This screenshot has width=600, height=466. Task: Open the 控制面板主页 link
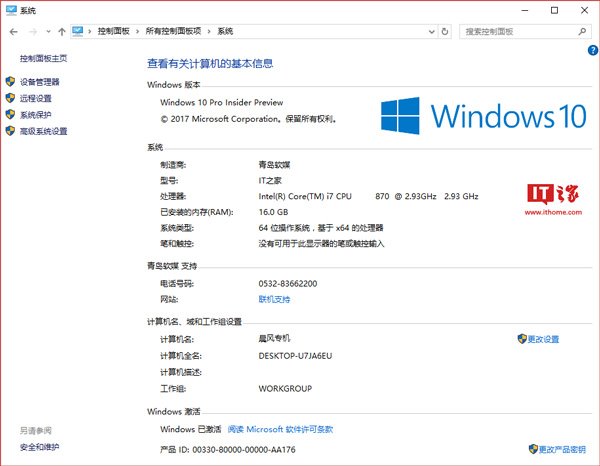(x=45, y=58)
